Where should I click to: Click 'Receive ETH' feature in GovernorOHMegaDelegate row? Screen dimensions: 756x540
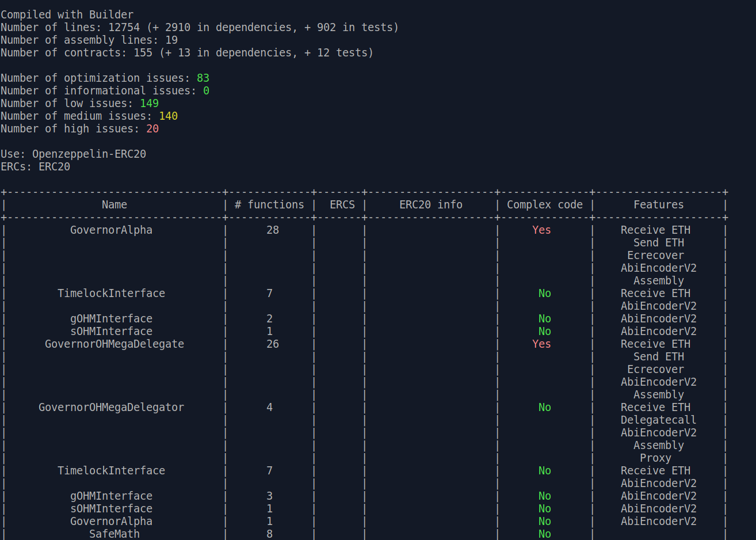655,344
